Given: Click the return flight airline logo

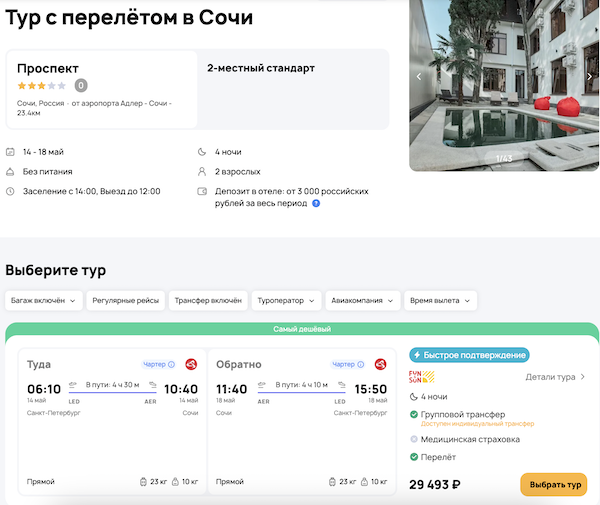Looking at the screenshot, I should tap(380, 364).
